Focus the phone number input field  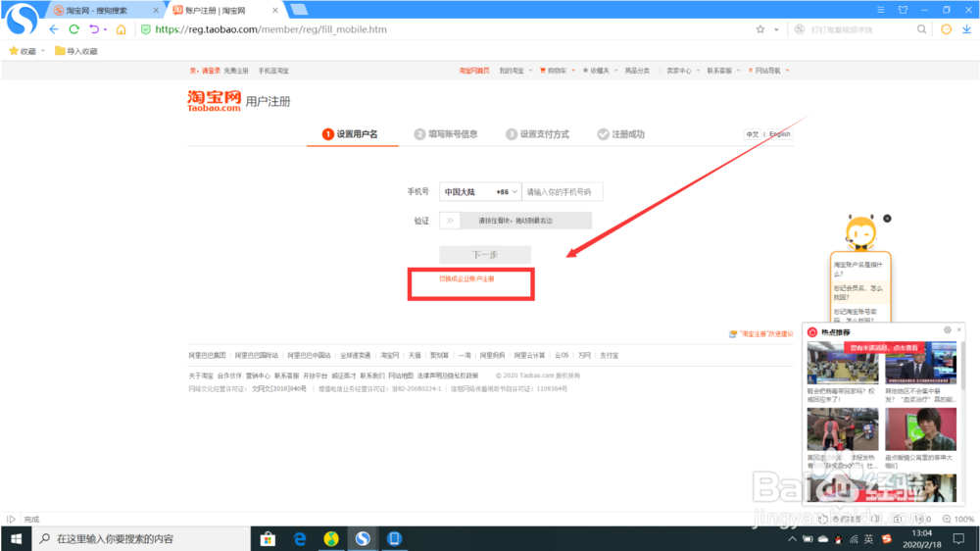coord(563,192)
